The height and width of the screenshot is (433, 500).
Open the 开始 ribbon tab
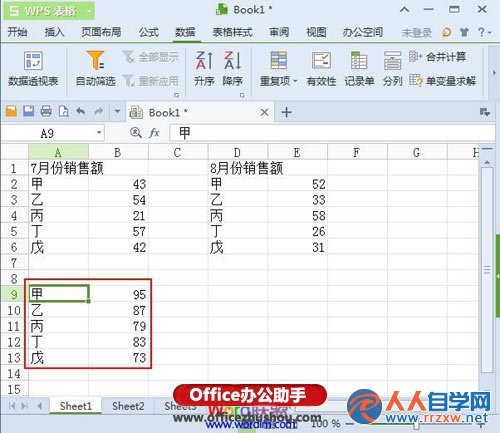coord(17,32)
